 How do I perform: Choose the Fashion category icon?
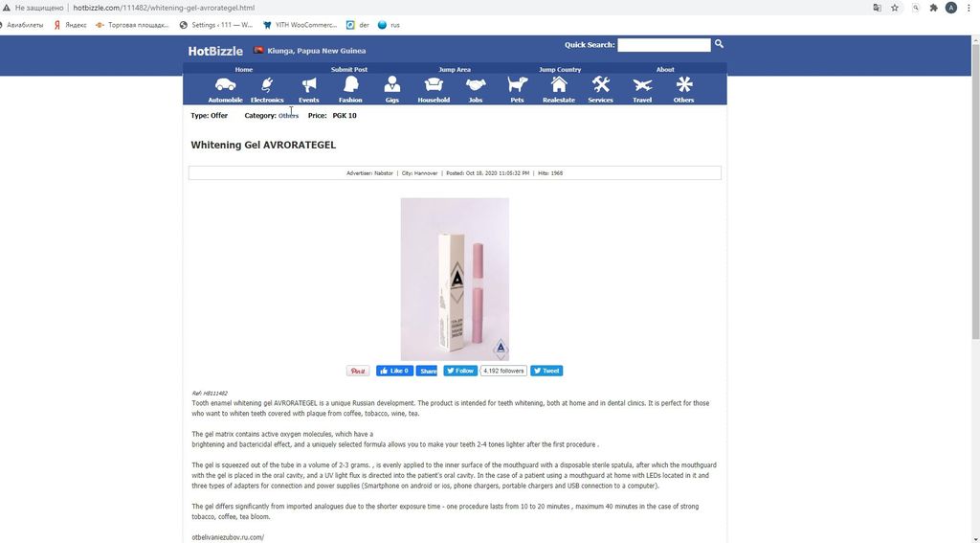pyautogui.click(x=350, y=84)
